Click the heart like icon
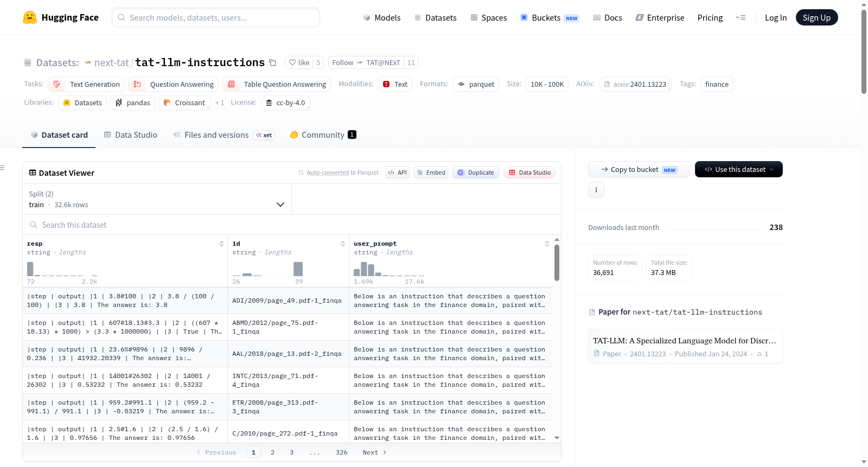 pyautogui.click(x=292, y=62)
